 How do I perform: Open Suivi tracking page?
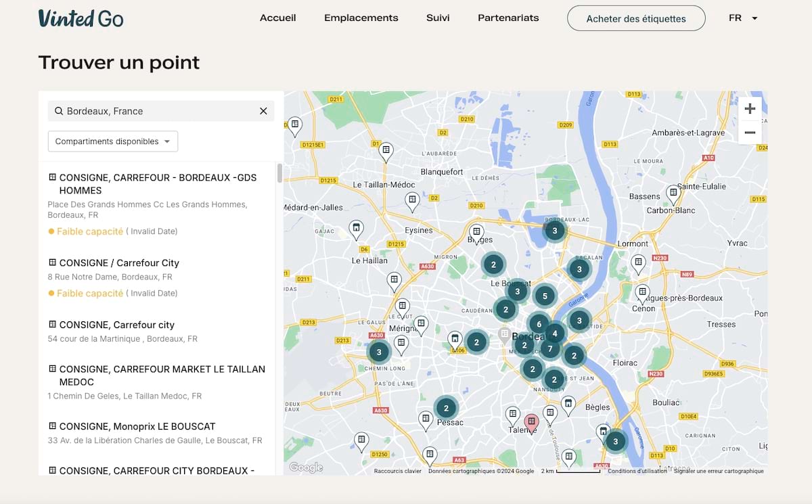438,18
